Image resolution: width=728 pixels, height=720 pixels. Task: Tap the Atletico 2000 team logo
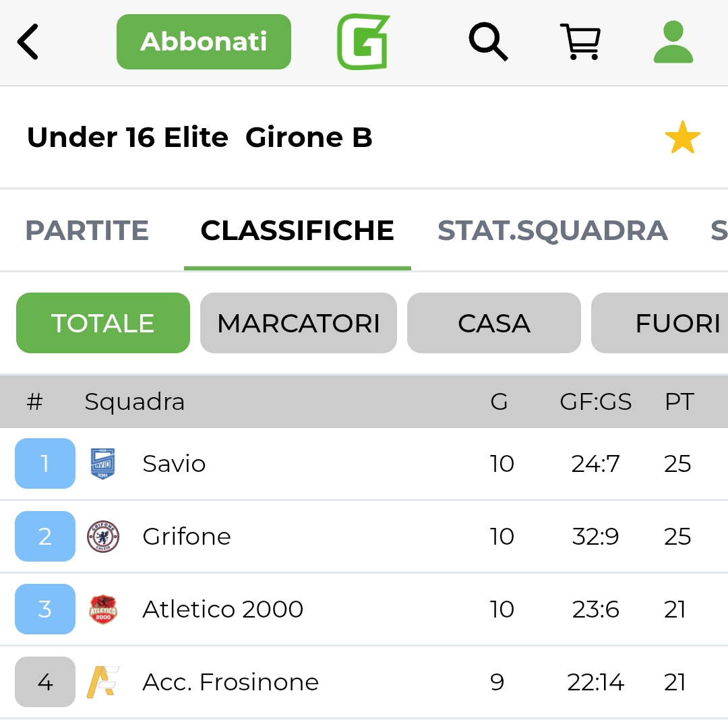click(x=103, y=609)
